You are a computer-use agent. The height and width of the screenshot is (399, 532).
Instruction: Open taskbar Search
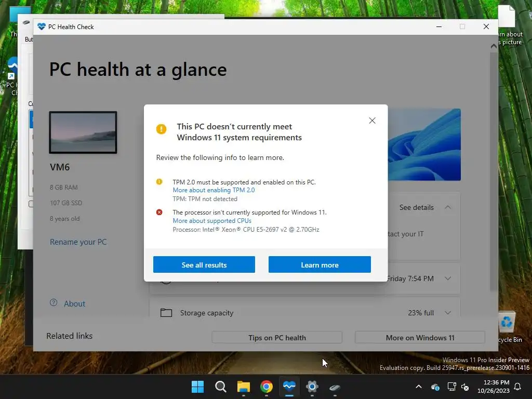pyautogui.click(x=220, y=387)
